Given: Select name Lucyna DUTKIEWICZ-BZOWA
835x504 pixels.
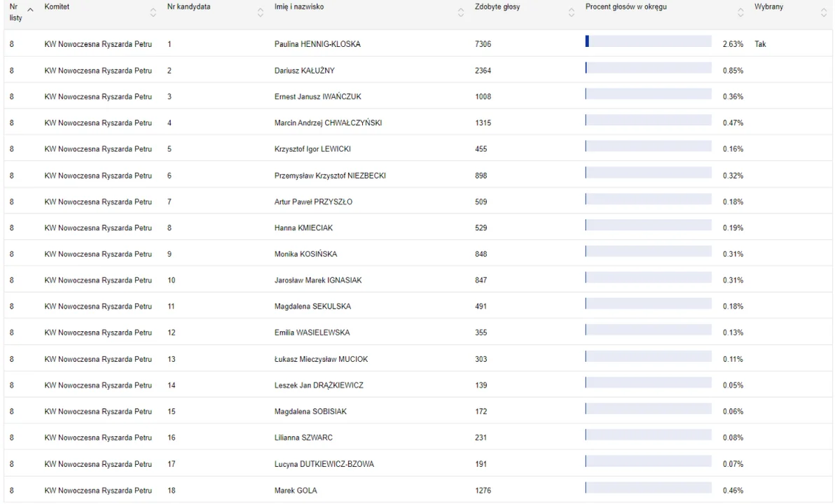Looking at the screenshot, I should click(324, 464).
